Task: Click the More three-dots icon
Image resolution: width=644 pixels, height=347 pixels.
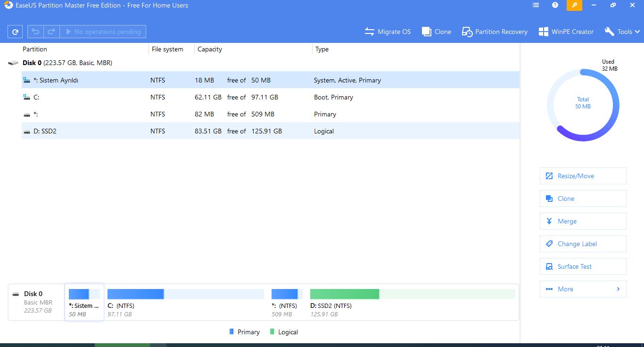Action: 549,289
